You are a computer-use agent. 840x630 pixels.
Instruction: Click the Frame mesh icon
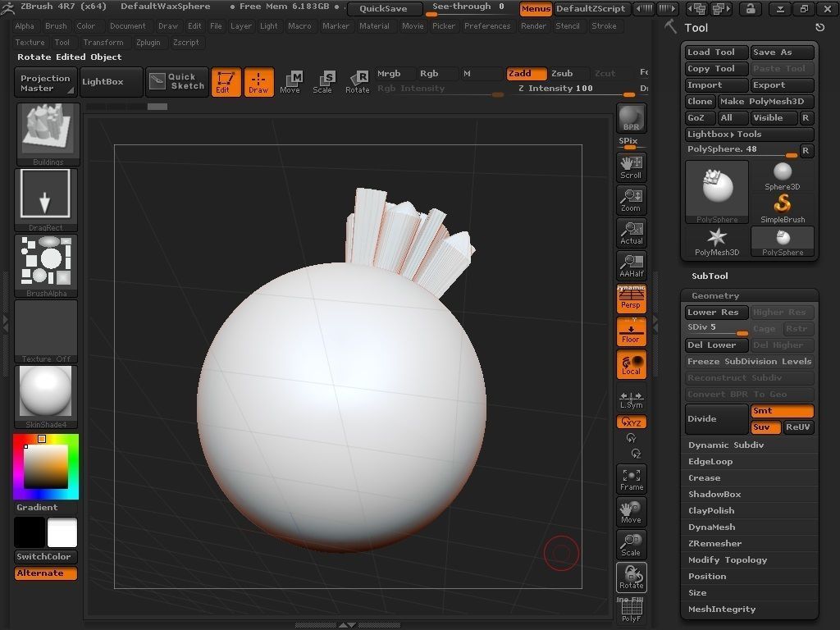pos(631,479)
